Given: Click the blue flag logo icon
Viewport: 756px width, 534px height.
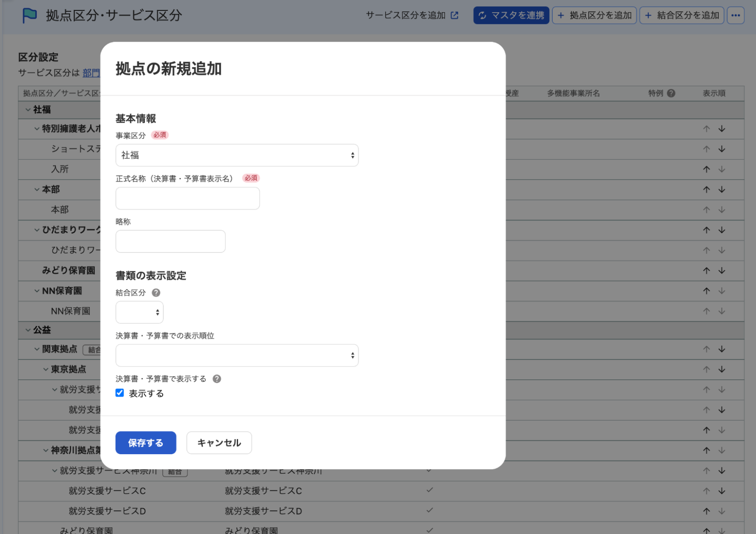Looking at the screenshot, I should 30,15.
